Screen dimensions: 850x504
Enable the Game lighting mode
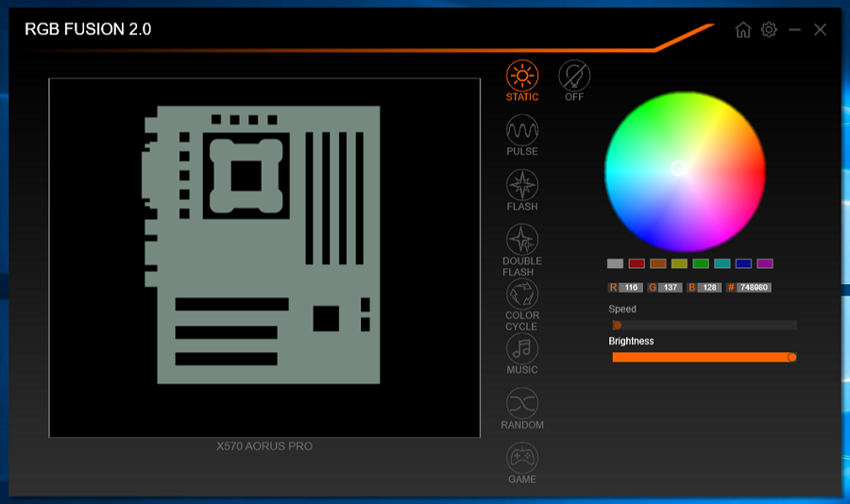pos(522,463)
